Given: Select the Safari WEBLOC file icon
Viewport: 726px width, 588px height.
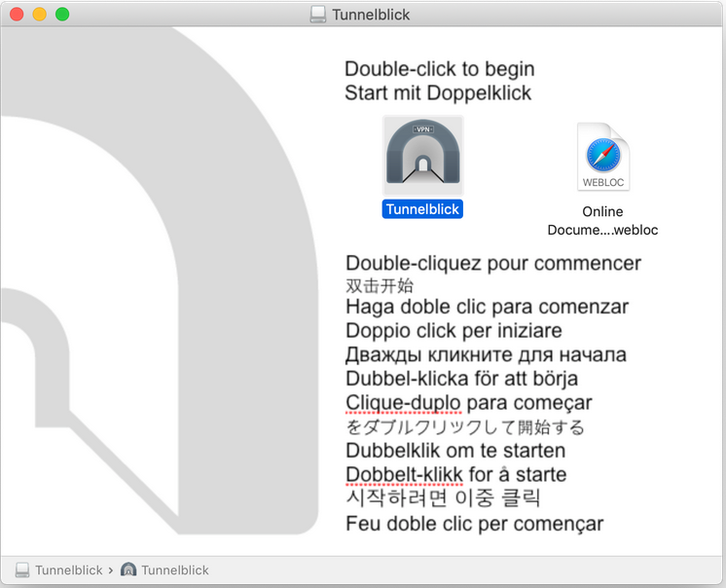Looking at the screenshot, I should 603,157.
